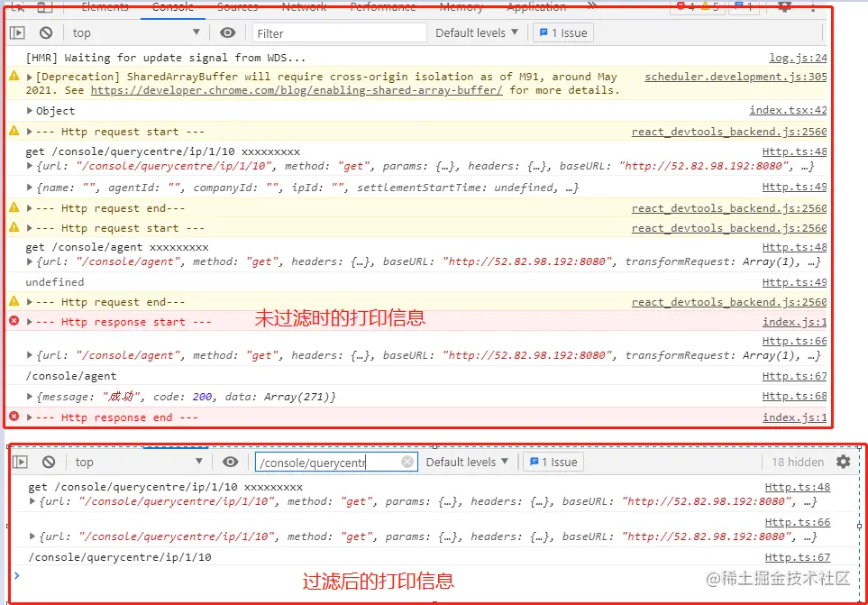The image size is (868, 605).
Task: Open 1 Issue button in unfiltered console
Action: [563, 33]
